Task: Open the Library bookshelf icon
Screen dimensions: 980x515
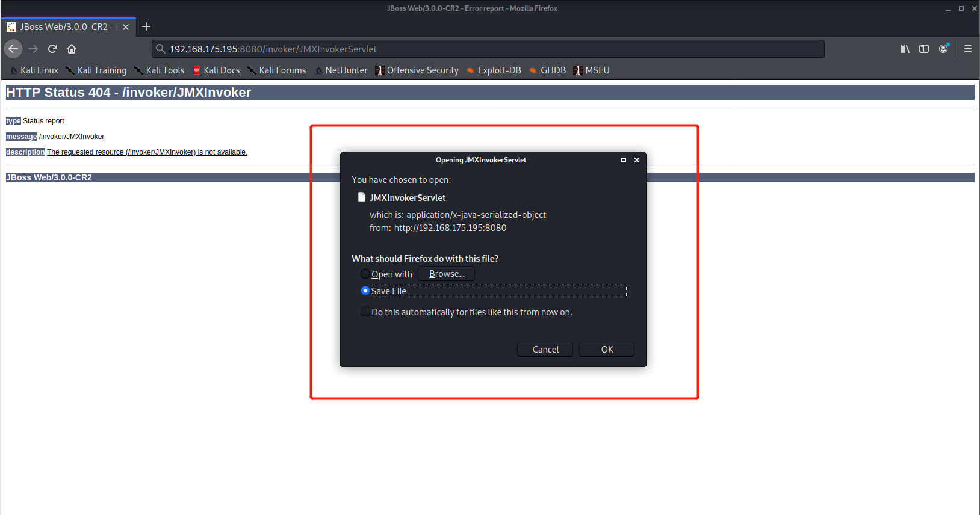Action: (x=905, y=49)
